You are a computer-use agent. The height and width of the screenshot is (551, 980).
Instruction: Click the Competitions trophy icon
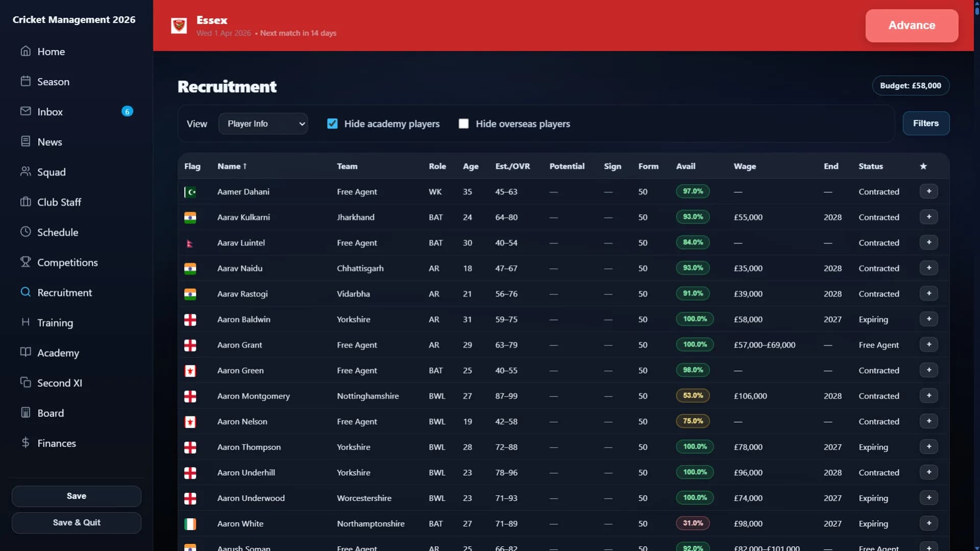26,262
